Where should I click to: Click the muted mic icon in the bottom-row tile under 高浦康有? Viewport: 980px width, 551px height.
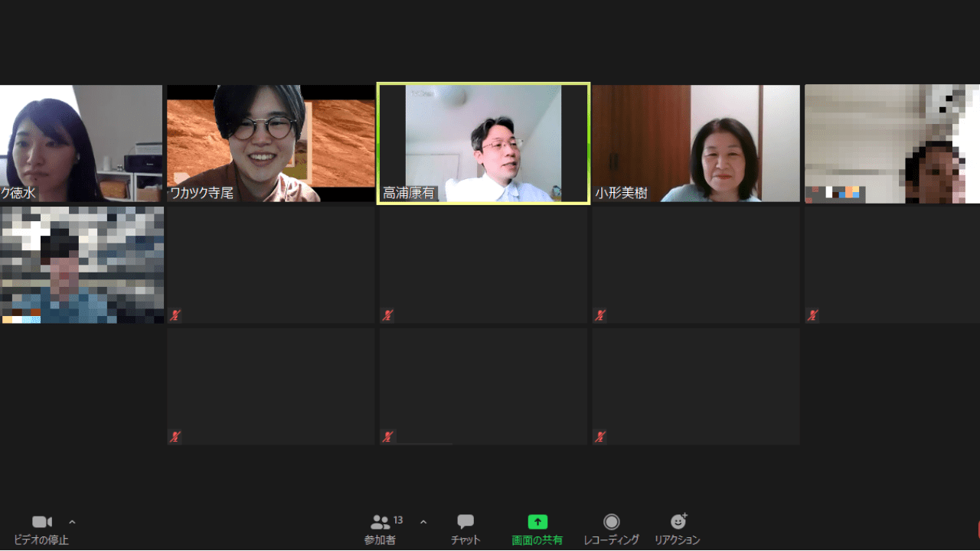(x=388, y=437)
